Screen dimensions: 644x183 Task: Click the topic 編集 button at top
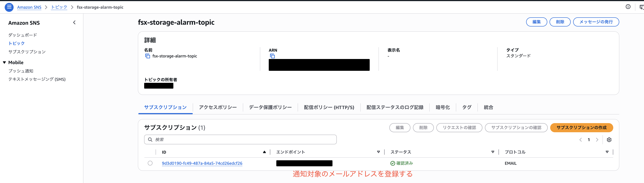coord(536,22)
